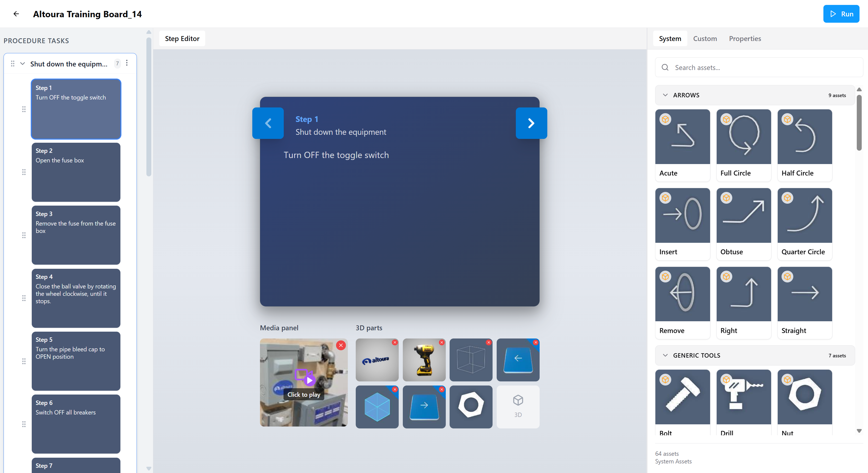Select the yellow drill 3D part

[424, 360]
